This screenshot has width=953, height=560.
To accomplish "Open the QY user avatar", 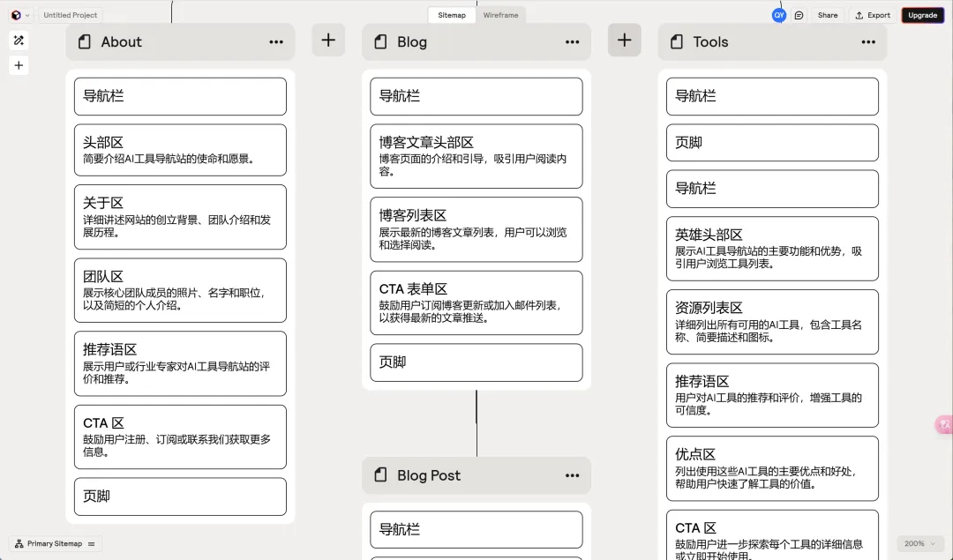I will [778, 15].
